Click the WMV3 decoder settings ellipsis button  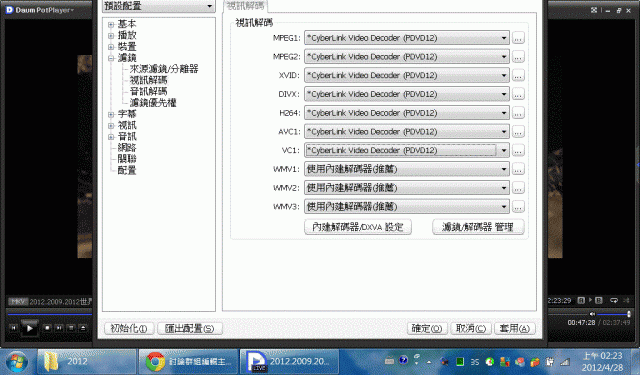pyautogui.click(x=518, y=206)
